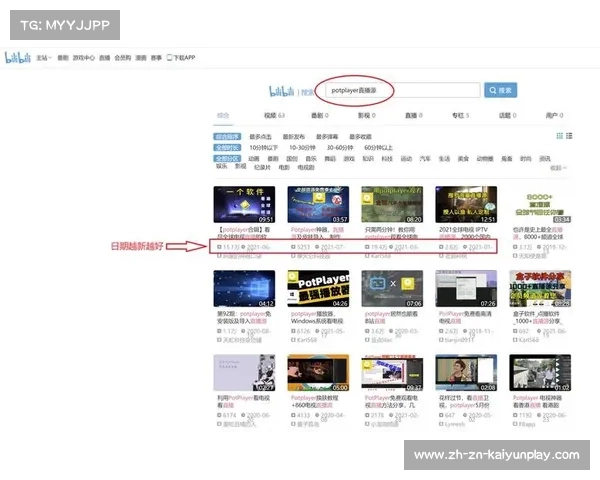Switch to the 视频 results tab

(274, 115)
